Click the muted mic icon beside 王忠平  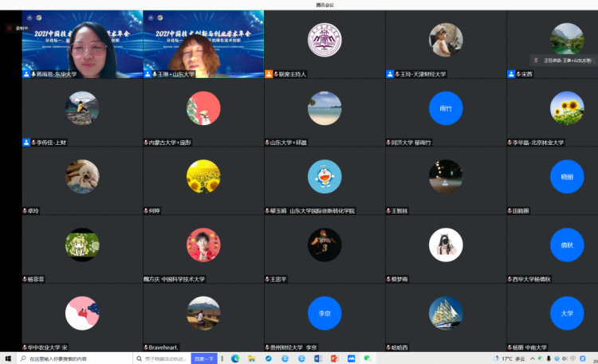pyautogui.click(x=267, y=280)
